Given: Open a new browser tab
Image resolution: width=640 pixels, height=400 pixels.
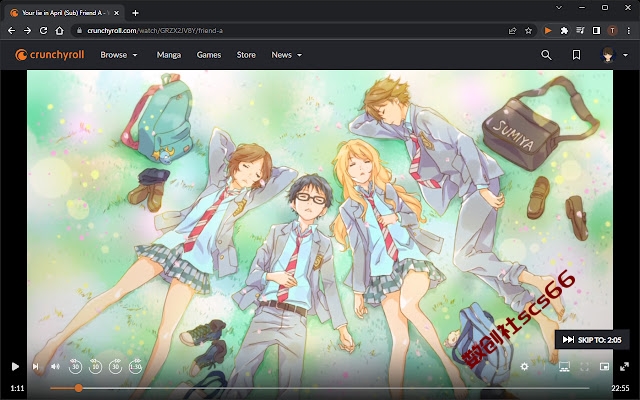Looking at the screenshot, I should point(136,13).
